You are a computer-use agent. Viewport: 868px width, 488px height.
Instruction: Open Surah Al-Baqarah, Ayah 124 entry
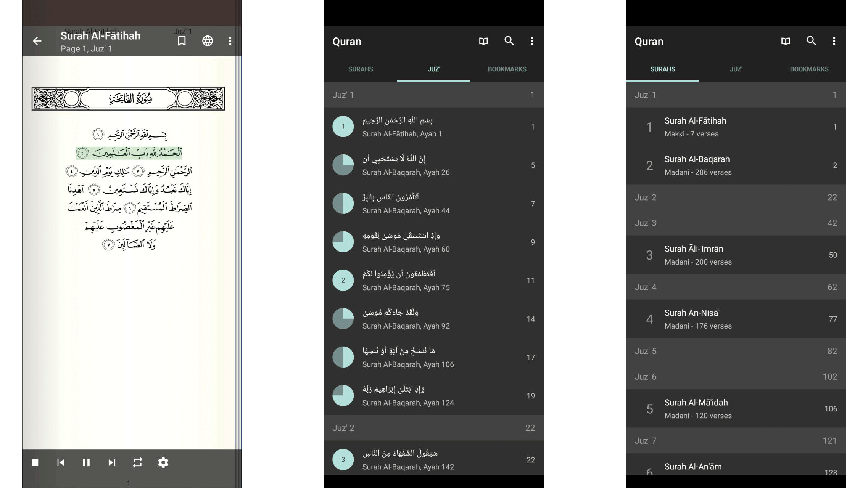coord(434,396)
